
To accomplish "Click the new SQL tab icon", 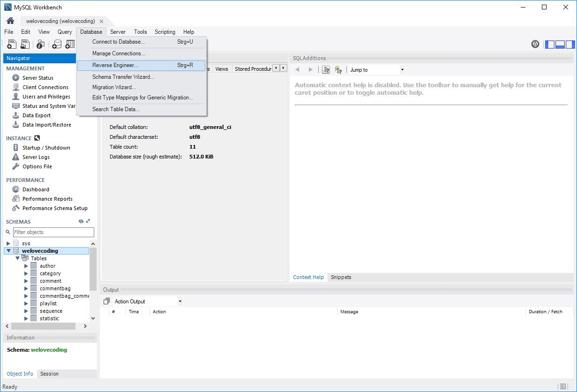I will (x=11, y=44).
